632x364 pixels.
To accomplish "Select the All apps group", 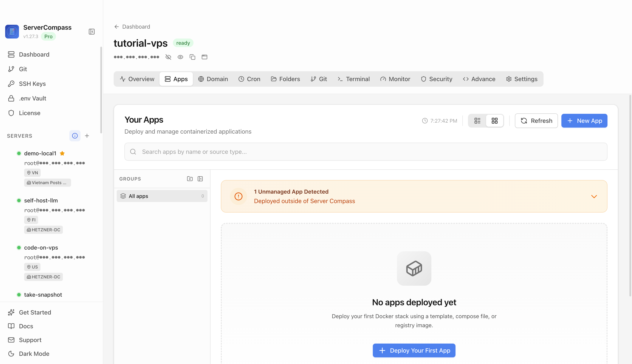I will [x=162, y=196].
